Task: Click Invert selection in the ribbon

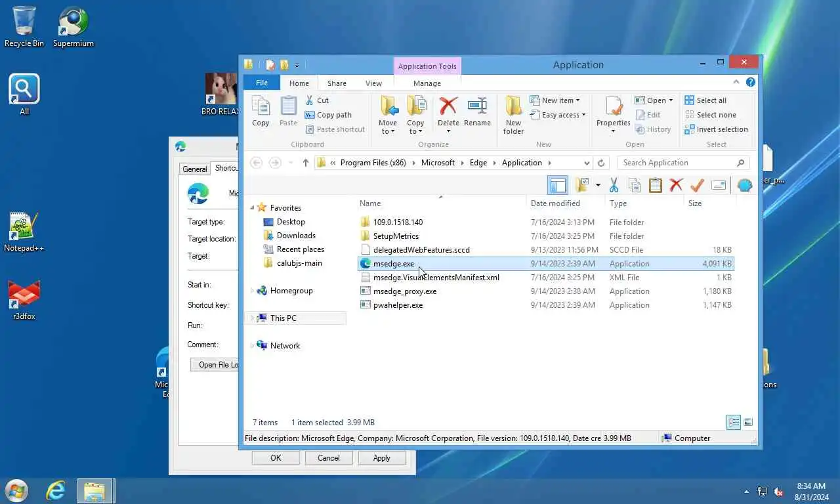Action: [x=716, y=129]
